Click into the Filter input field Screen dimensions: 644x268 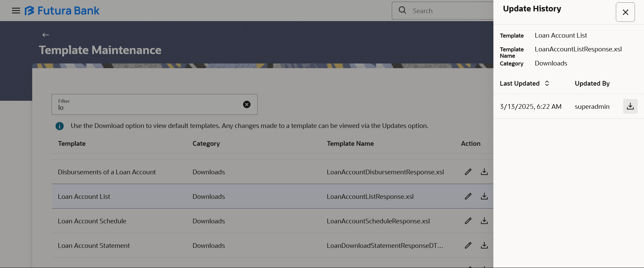[155, 104]
